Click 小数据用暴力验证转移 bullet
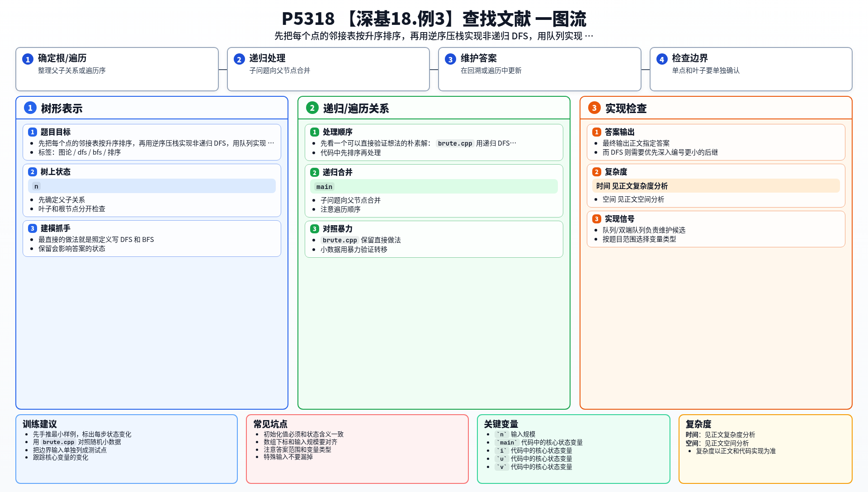868x492 pixels. coord(354,250)
